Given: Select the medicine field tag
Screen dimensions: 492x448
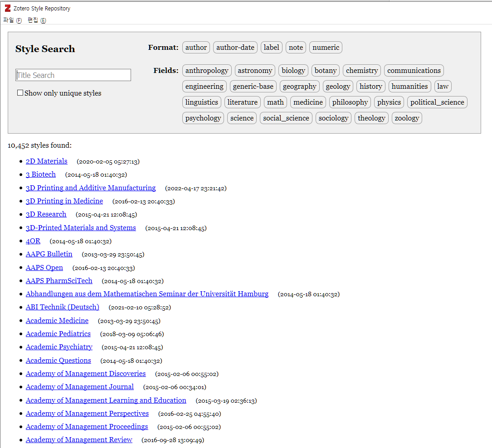Looking at the screenshot, I should click(x=308, y=102).
